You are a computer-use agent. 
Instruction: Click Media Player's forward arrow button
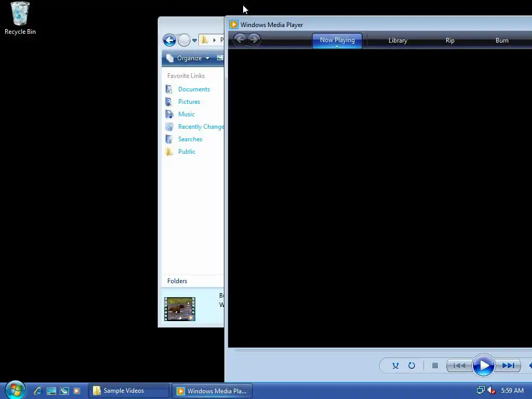[254, 39]
